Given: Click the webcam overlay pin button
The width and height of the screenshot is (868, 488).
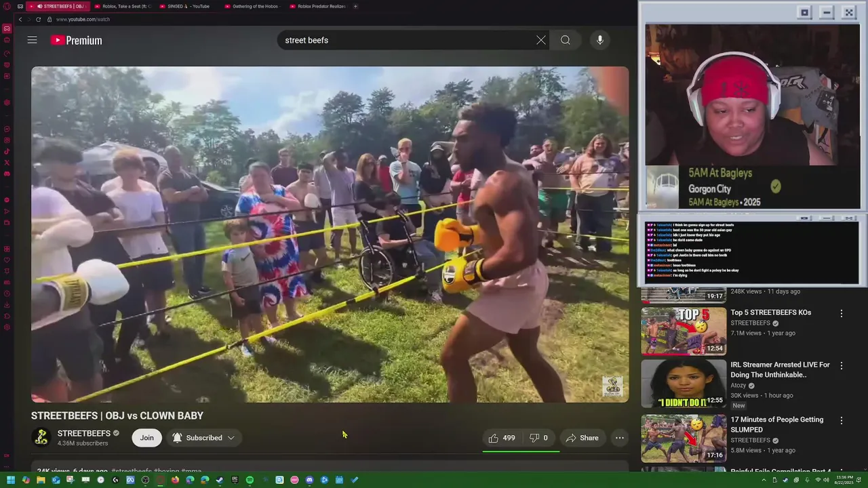Looking at the screenshot, I should click(805, 12).
